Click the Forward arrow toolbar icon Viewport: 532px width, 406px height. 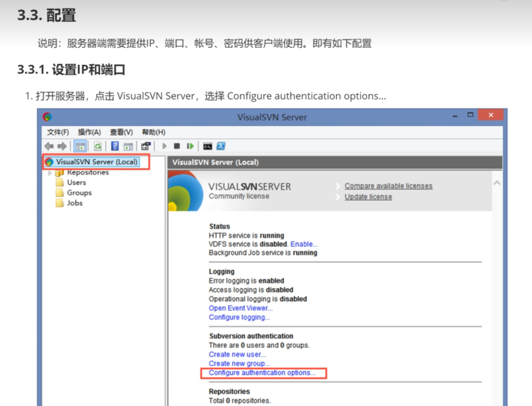click(62, 147)
